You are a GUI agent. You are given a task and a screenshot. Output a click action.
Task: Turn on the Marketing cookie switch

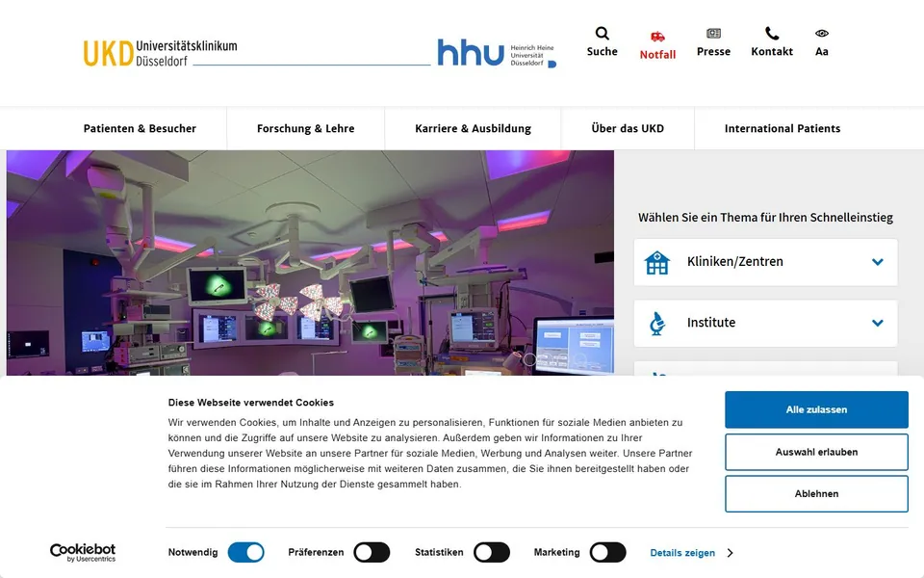[x=607, y=553]
